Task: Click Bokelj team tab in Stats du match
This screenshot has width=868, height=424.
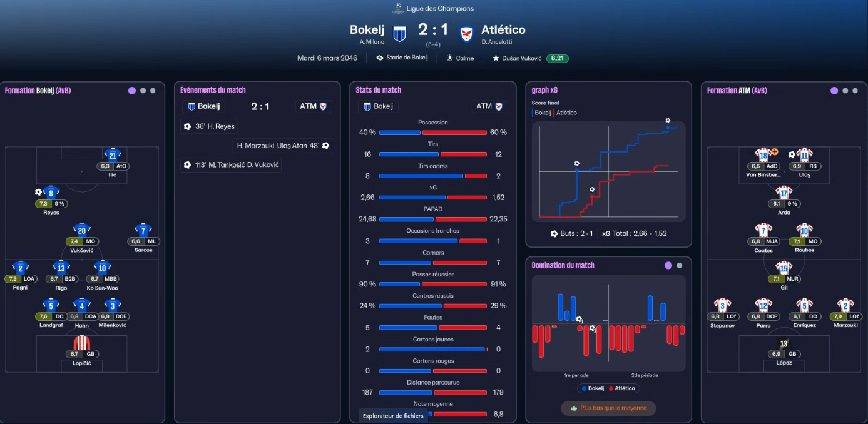Action: point(379,106)
